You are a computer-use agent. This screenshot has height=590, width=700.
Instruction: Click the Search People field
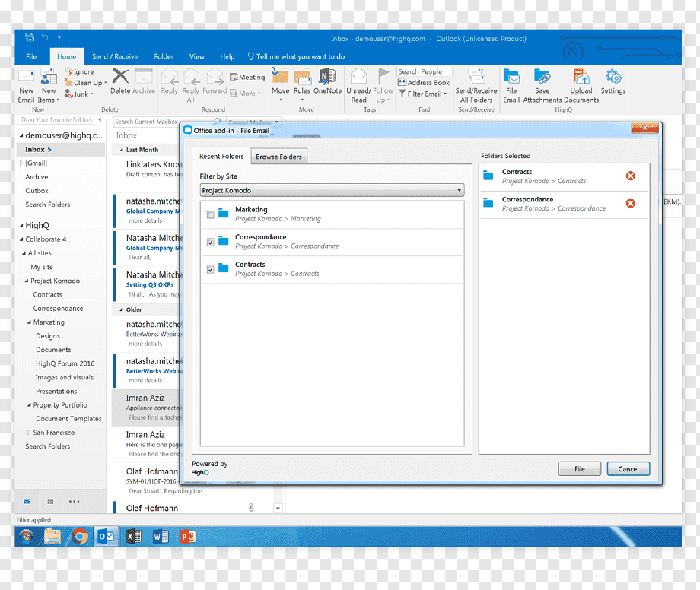point(424,71)
